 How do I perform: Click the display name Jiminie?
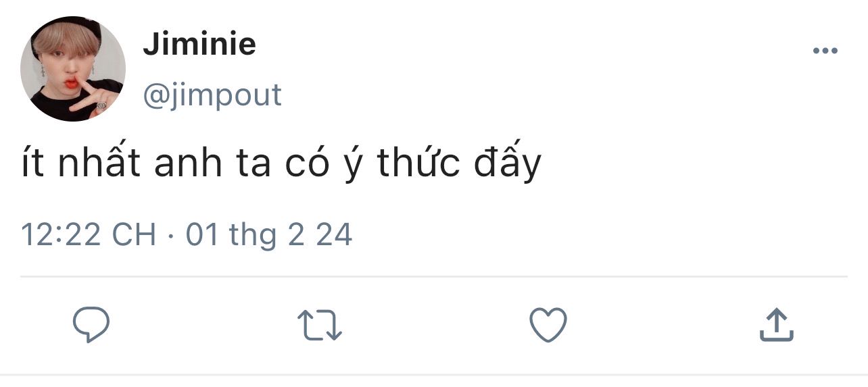(199, 45)
